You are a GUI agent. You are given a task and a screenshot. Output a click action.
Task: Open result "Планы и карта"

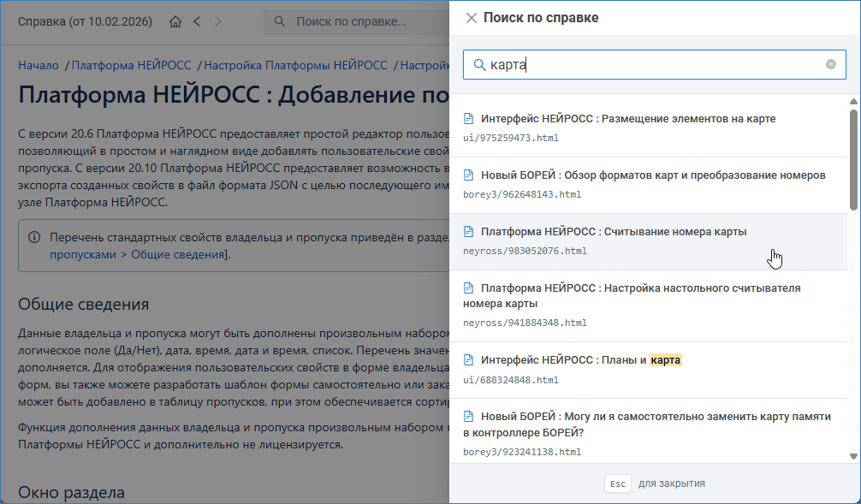tap(581, 360)
